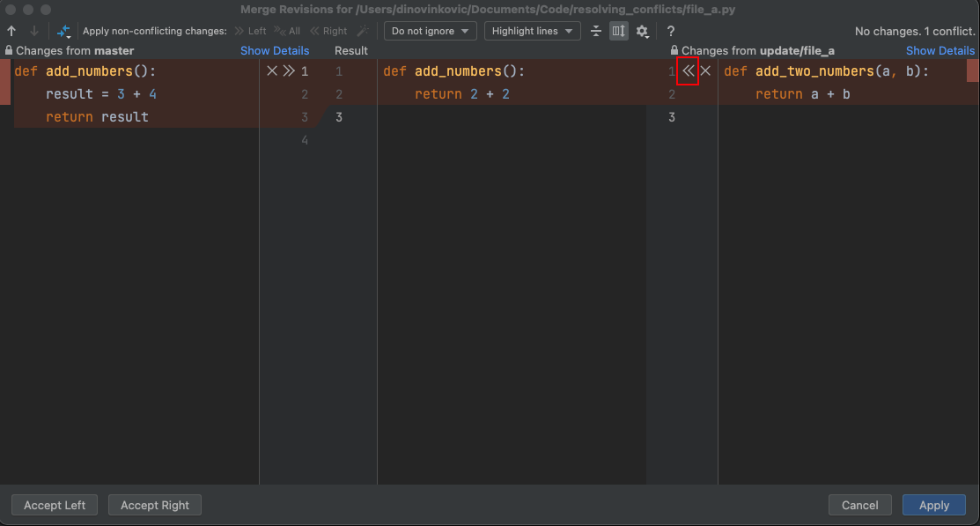Image resolution: width=980 pixels, height=526 pixels.
Task: Click Show Details for changes from master
Action: tap(275, 50)
